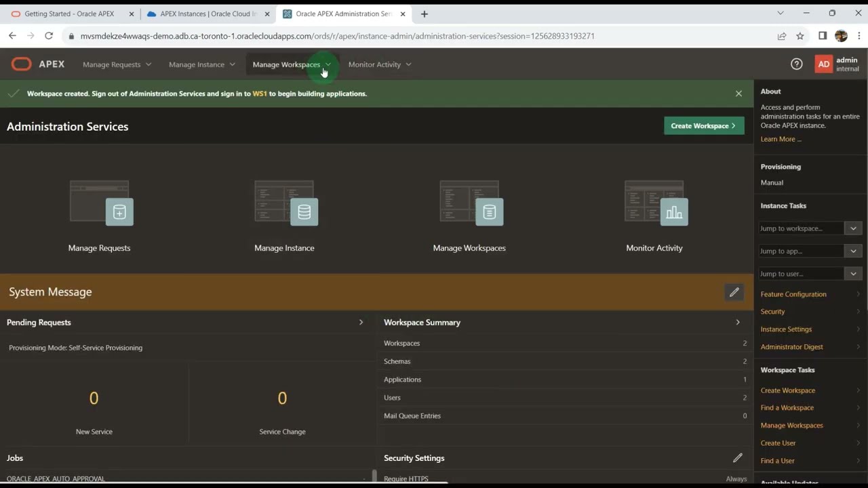The width and height of the screenshot is (868, 488).
Task: Select the ORACLE_APEX_AUTO_APPROVAL job row
Action: (186, 479)
